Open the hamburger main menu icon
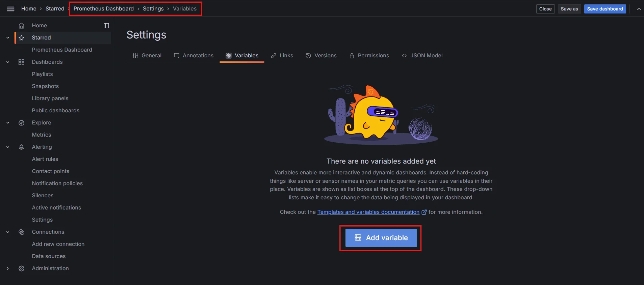 click(x=10, y=9)
